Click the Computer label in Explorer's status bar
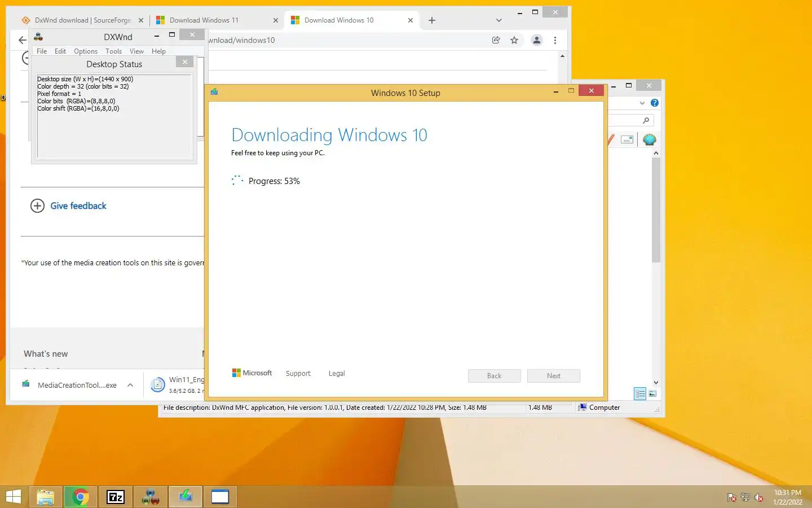Image resolution: width=812 pixels, height=508 pixels. [604, 408]
